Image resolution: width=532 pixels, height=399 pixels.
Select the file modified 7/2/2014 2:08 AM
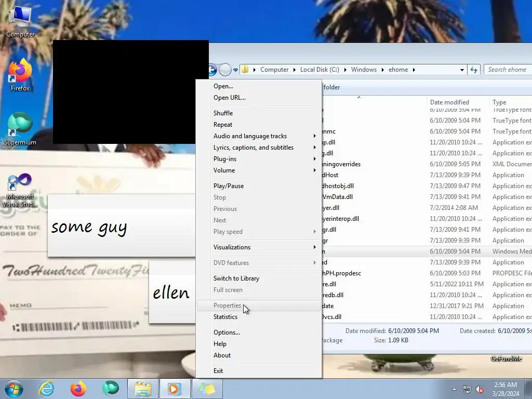click(427, 208)
